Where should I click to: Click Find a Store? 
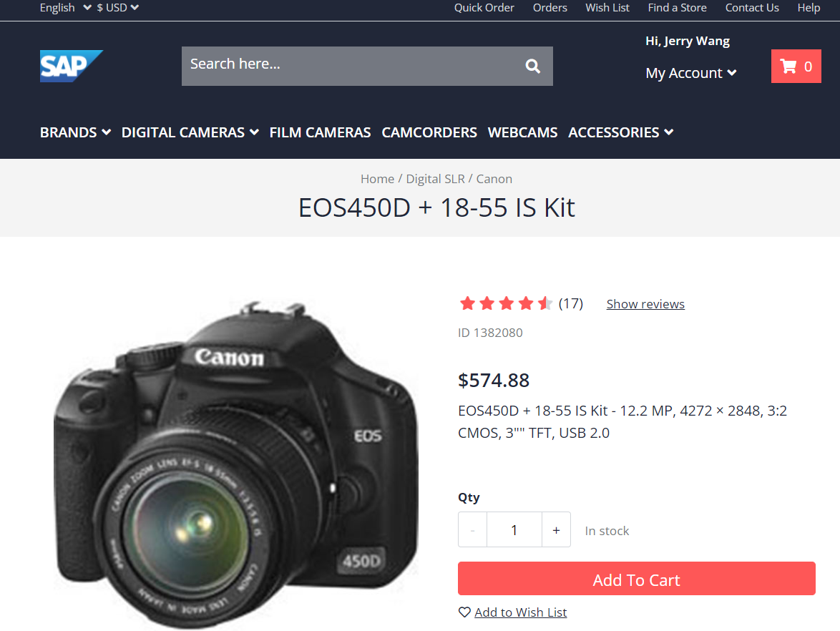[677, 7]
